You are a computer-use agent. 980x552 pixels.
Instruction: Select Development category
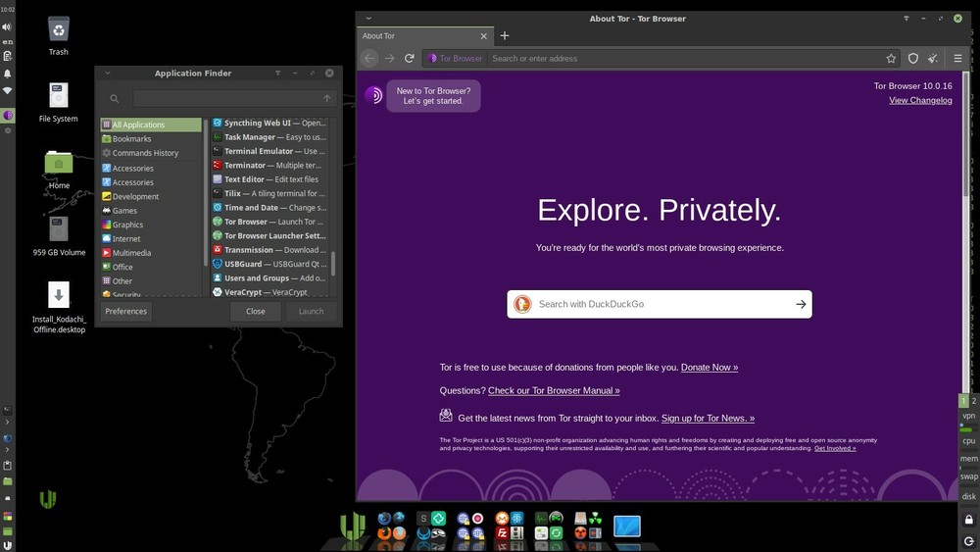click(151, 196)
